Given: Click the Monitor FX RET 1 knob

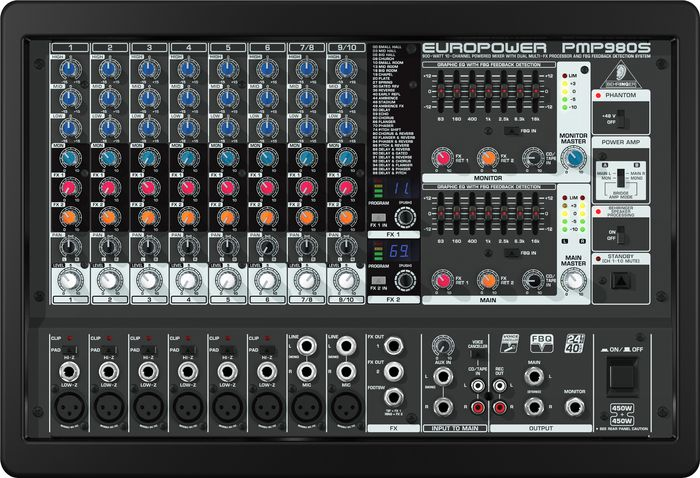Looking at the screenshot, I should [x=442, y=158].
